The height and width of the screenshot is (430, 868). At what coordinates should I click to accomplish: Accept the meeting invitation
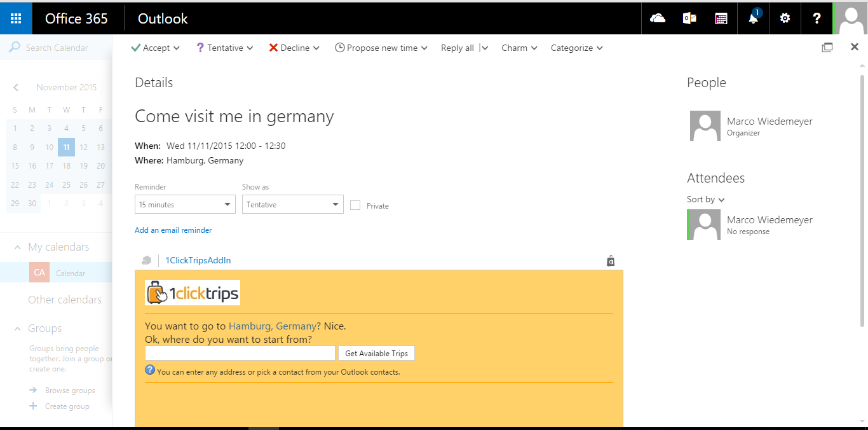pos(151,48)
